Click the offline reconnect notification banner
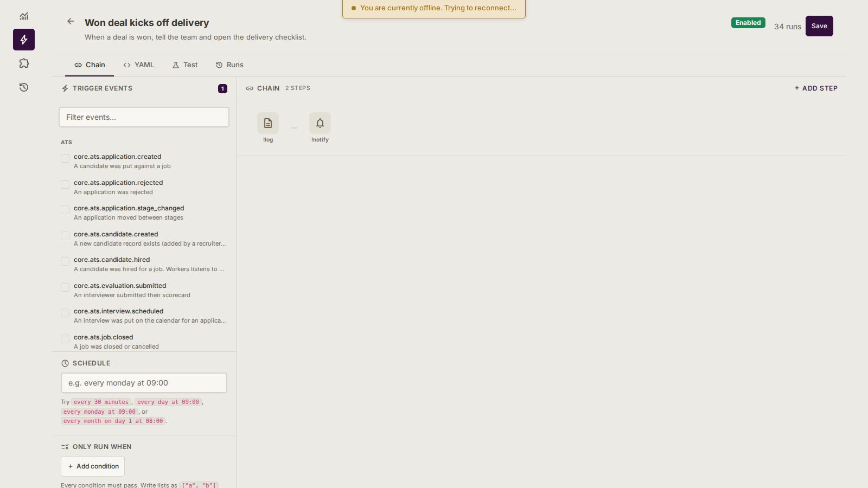Viewport: 868px width, 488px height. click(x=434, y=8)
